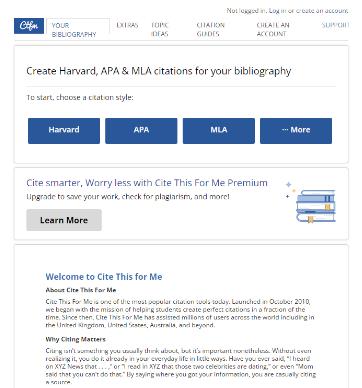Viewport: 362px width, 388px height.
Task: Click the Log in link at top
Action: [277, 11]
